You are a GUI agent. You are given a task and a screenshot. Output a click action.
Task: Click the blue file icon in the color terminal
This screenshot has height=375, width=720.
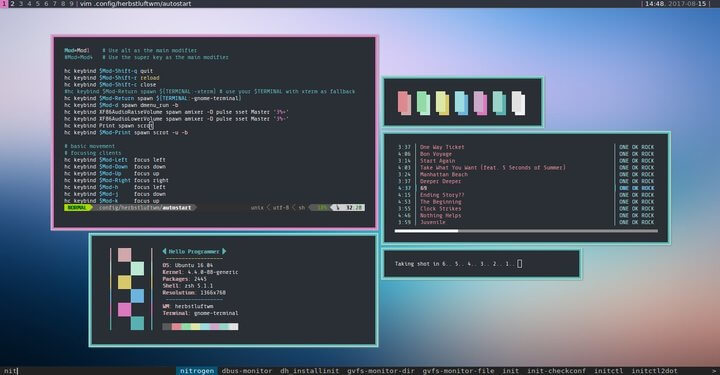pyautogui.click(x=461, y=103)
